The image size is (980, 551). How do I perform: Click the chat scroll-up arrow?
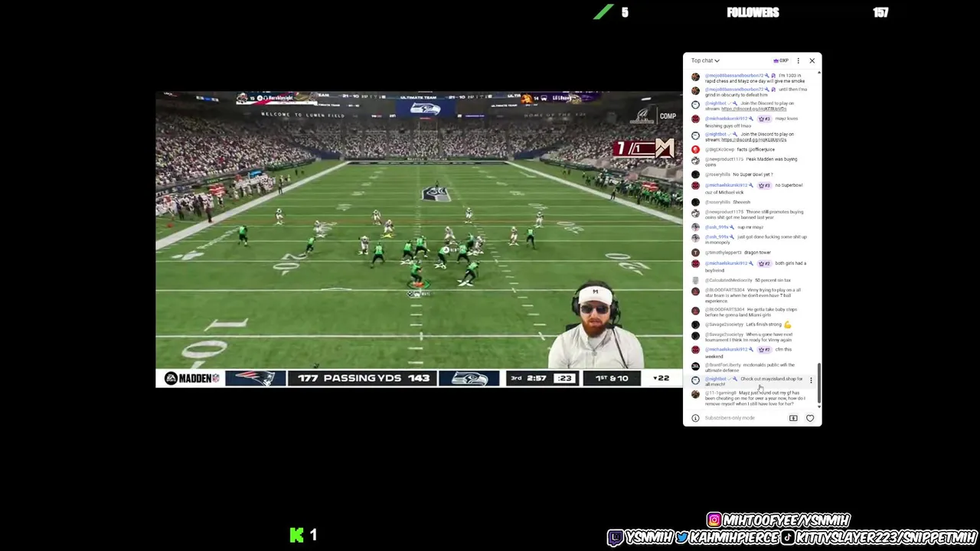coord(819,73)
